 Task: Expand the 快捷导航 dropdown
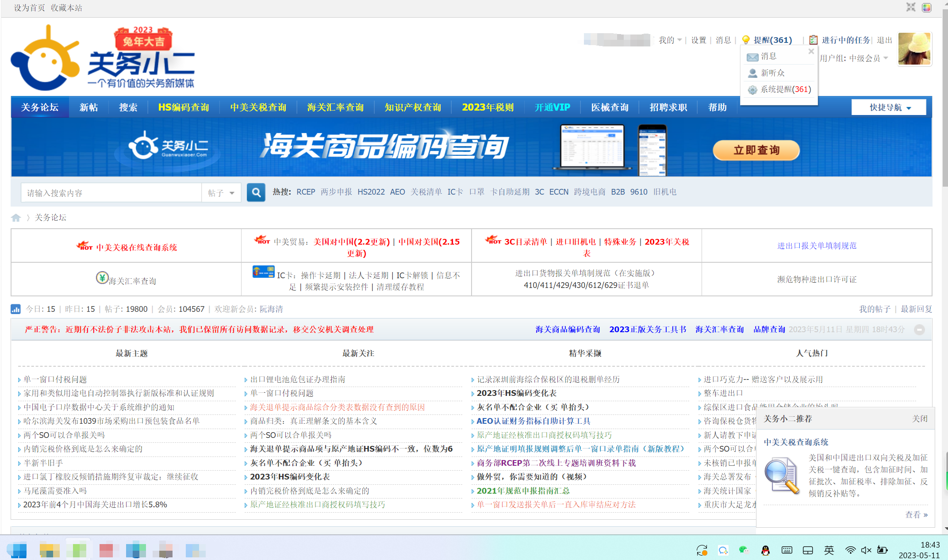click(889, 107)
